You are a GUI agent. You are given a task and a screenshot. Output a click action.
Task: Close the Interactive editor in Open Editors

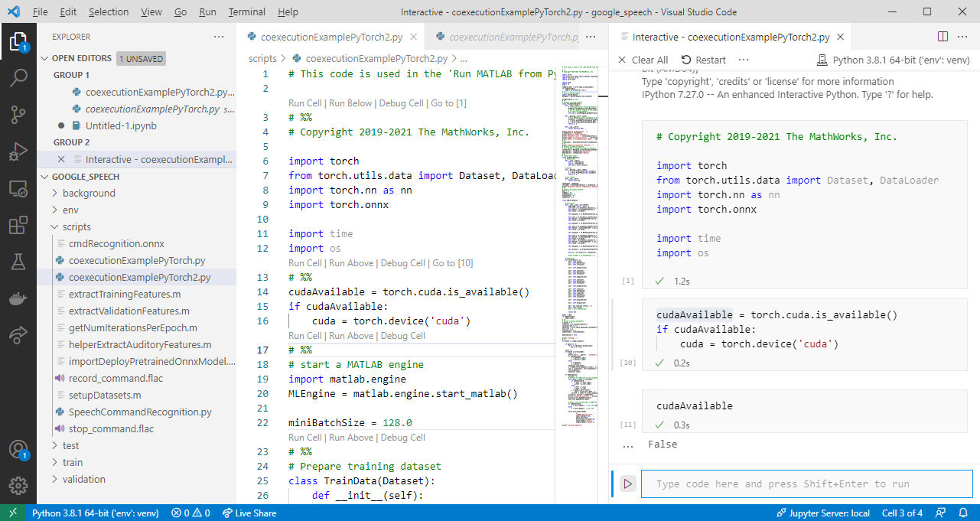(x=62, y=159)
